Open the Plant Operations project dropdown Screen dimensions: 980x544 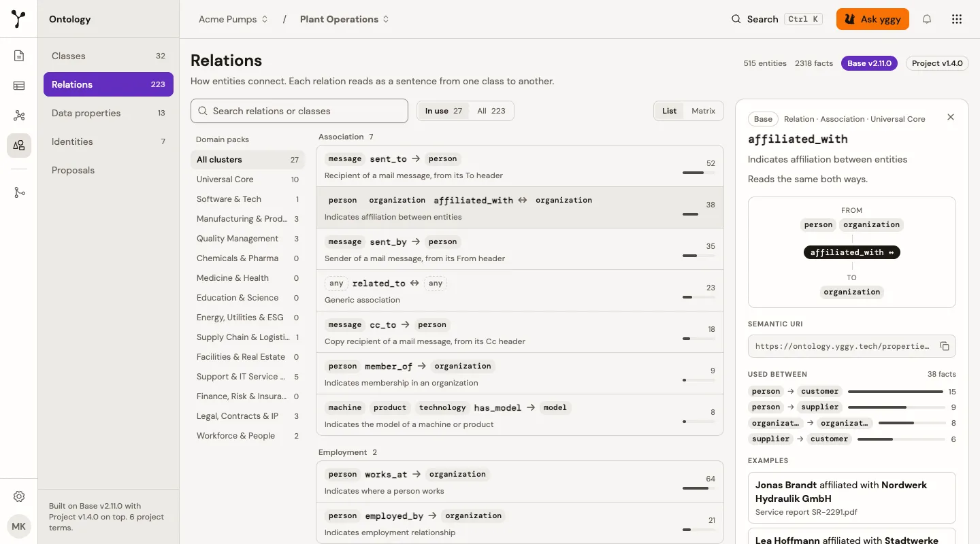(344, 19)
